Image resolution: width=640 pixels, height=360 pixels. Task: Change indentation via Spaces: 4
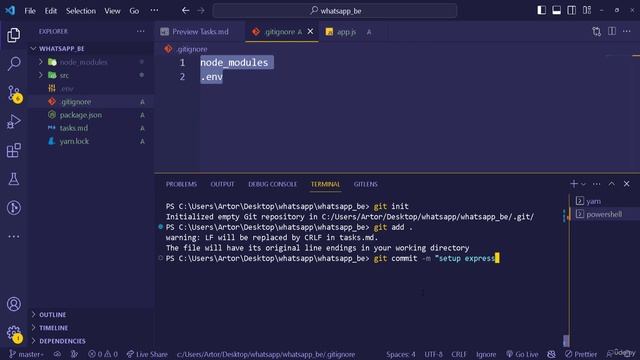[x=400, y=354]
